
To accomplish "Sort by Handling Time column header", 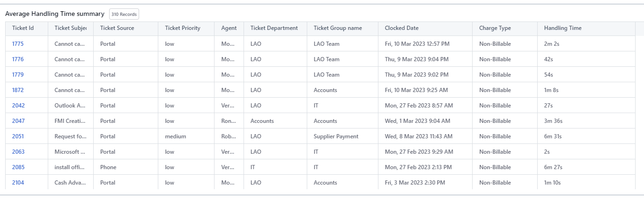I will click(563, 28).
